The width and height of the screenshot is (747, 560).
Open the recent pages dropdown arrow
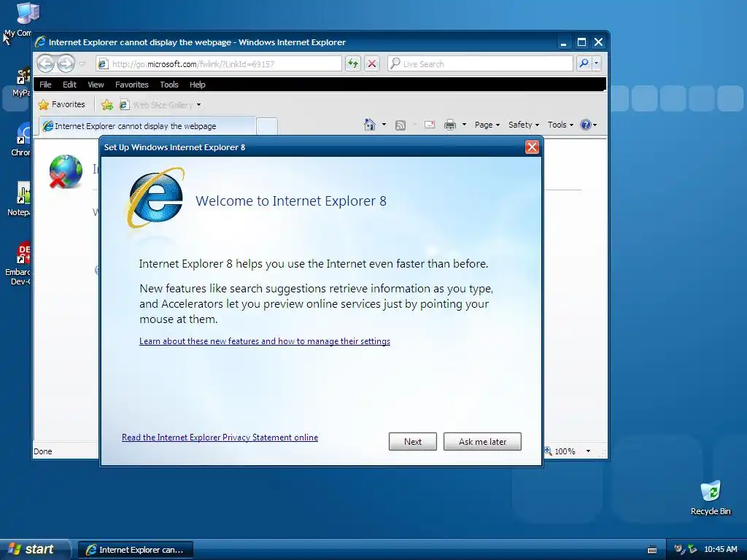(x=82, y=64)
